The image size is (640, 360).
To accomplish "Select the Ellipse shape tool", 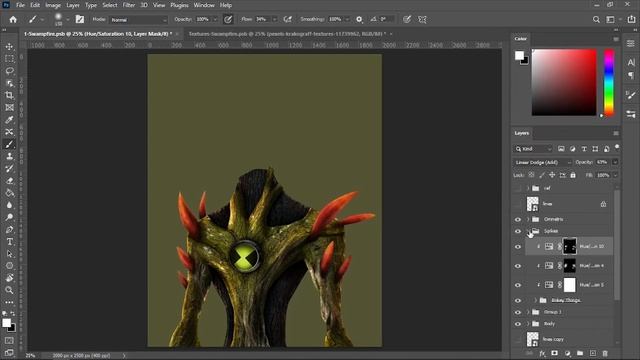I will coord(9,266).
